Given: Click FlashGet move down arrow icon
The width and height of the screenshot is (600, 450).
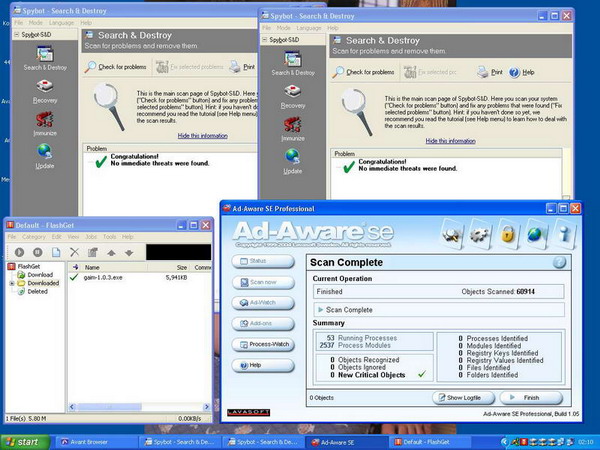Looking at the screenshot, I should pyautogui.click(x=129, y=253).
